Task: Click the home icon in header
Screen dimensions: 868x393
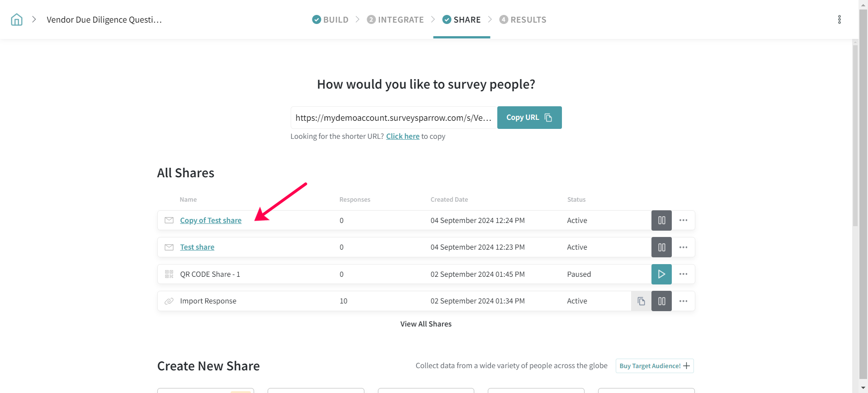Action: (17, 19)
